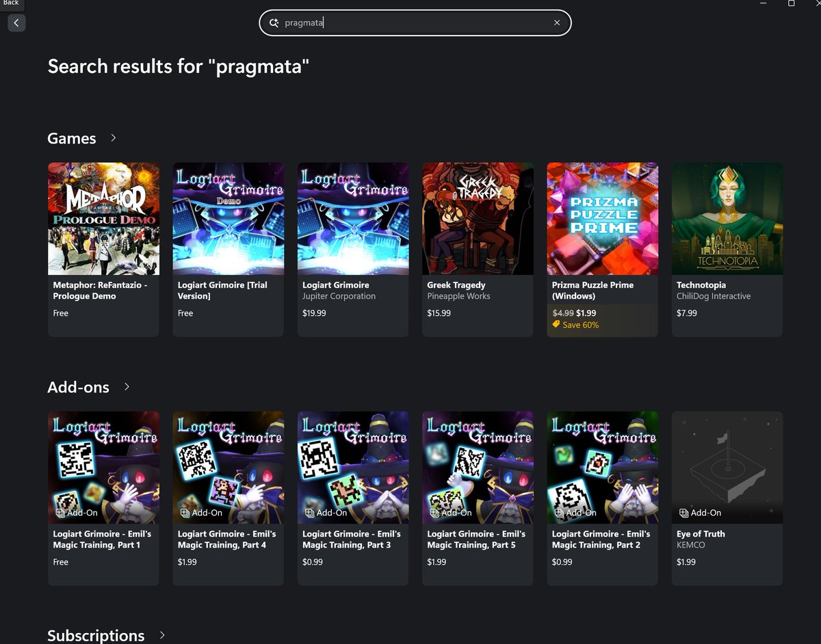The image size is (821, 644).
Task: Click Pineapple Works publisher text
Action: pyautogui.click(x=458, y=296)
